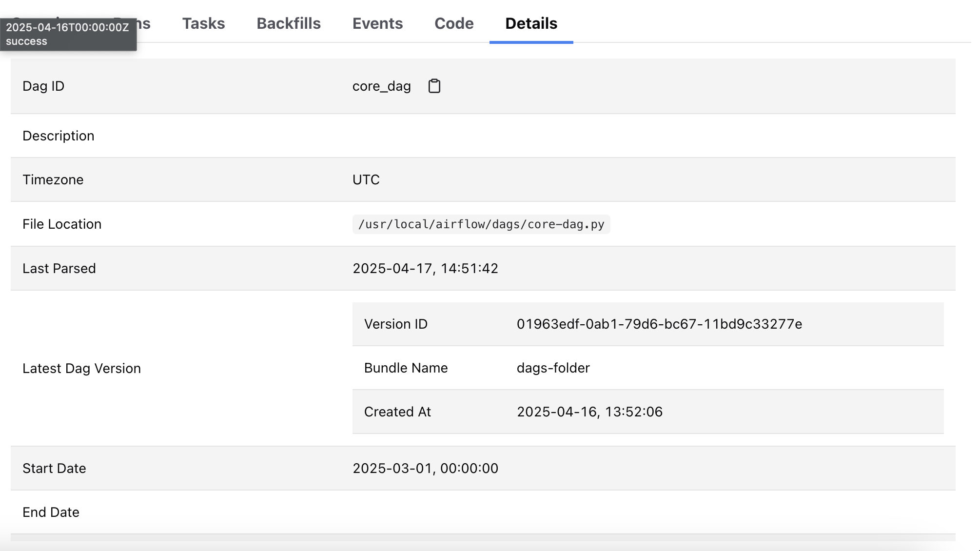Switch to the Tasks tab
This screenshot has height=551, width=980.
[203, 23]
